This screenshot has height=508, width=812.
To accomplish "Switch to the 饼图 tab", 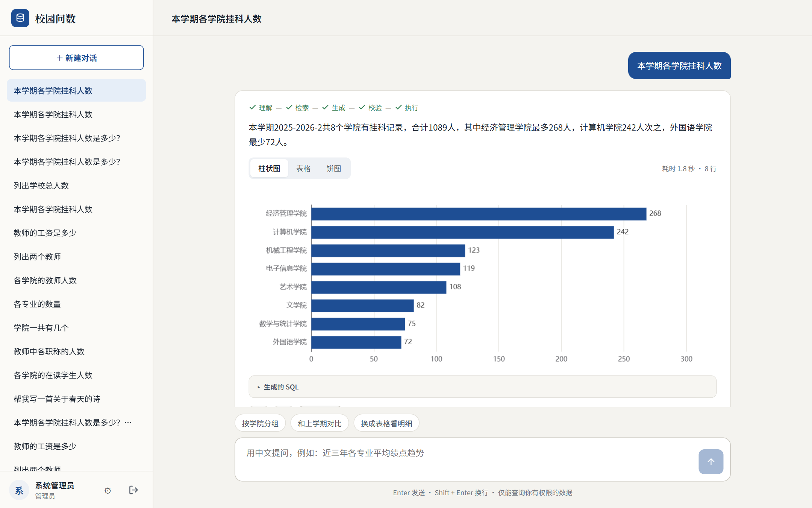I will pyautogui.click(x=333, y=168).
